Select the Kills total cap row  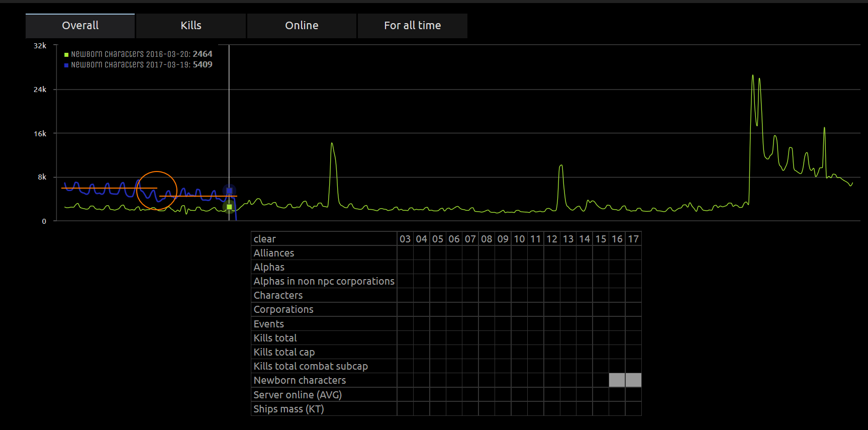click(324, 352)
